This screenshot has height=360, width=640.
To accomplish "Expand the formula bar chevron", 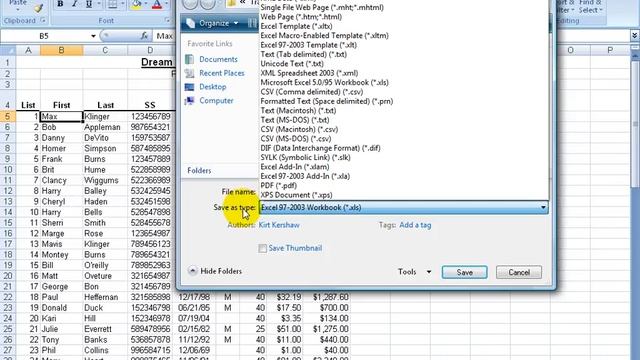I will coord(635,36).
